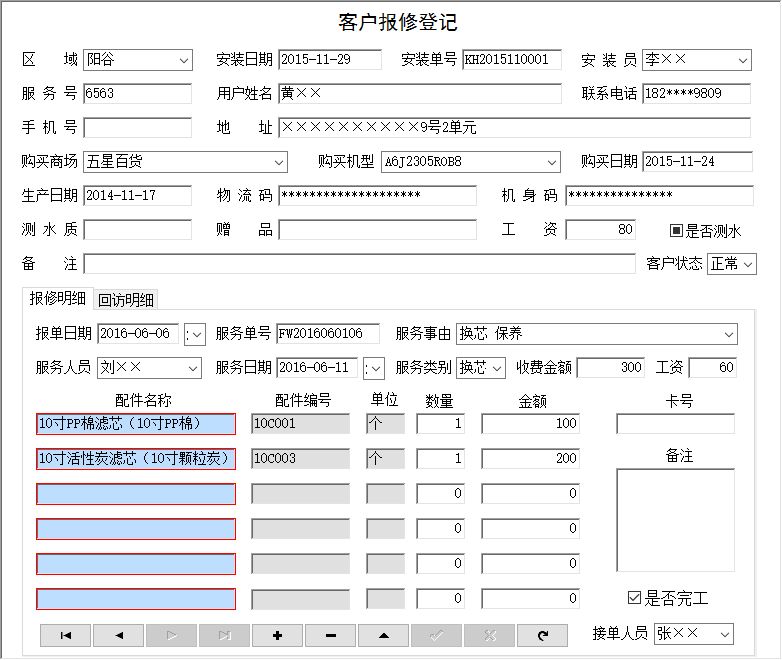Screen dimensions: 782x660
Task: Click the large 备注 text area
Action: [675, 520]
